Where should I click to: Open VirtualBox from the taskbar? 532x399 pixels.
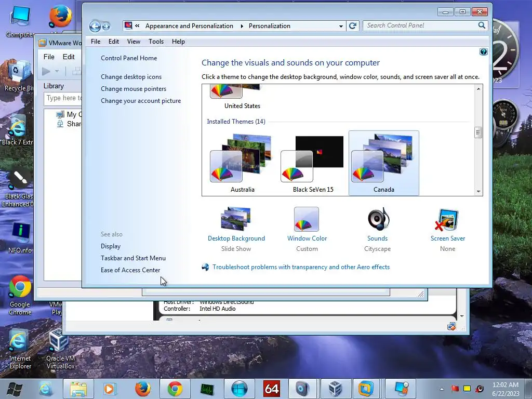tap(335, 389)
